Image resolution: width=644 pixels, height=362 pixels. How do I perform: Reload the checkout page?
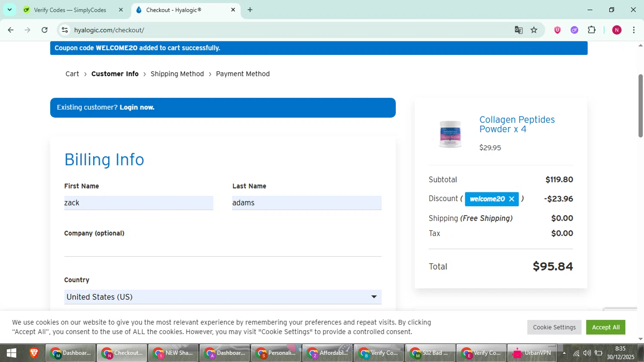(x=45, y=30)
